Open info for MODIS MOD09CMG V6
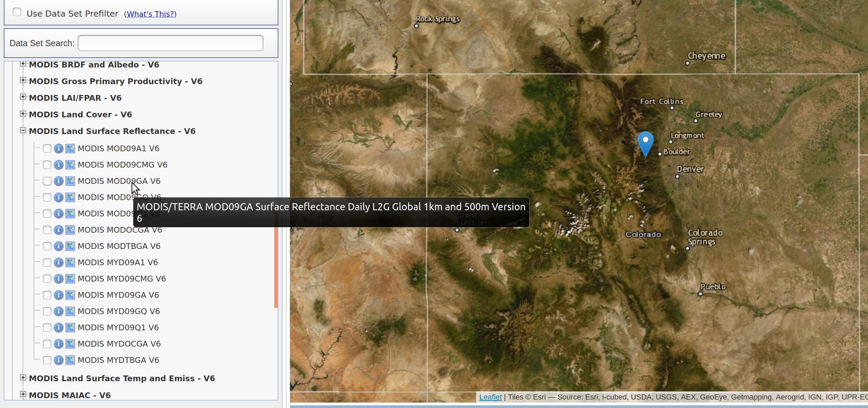868x408 pixels. (x=58, y=164)
